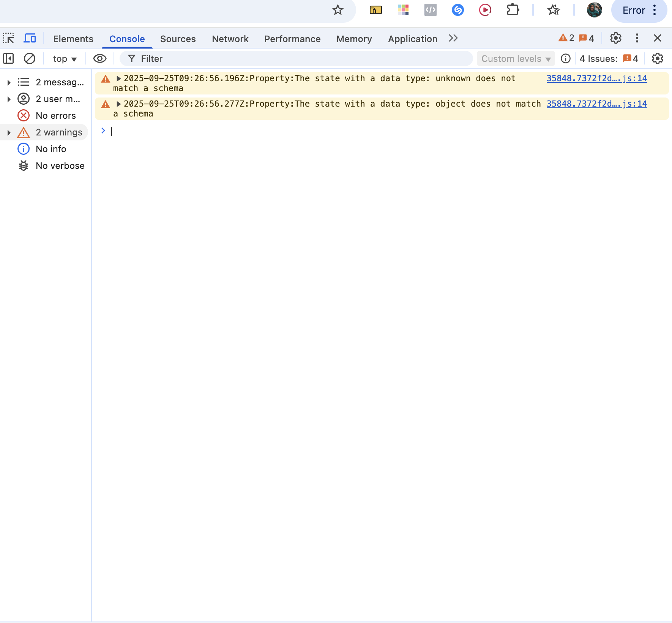The width and height of the screenshot is (672, 623).
Task: Open the Chrome profile avatar
Action: click(x=594, y=10)
